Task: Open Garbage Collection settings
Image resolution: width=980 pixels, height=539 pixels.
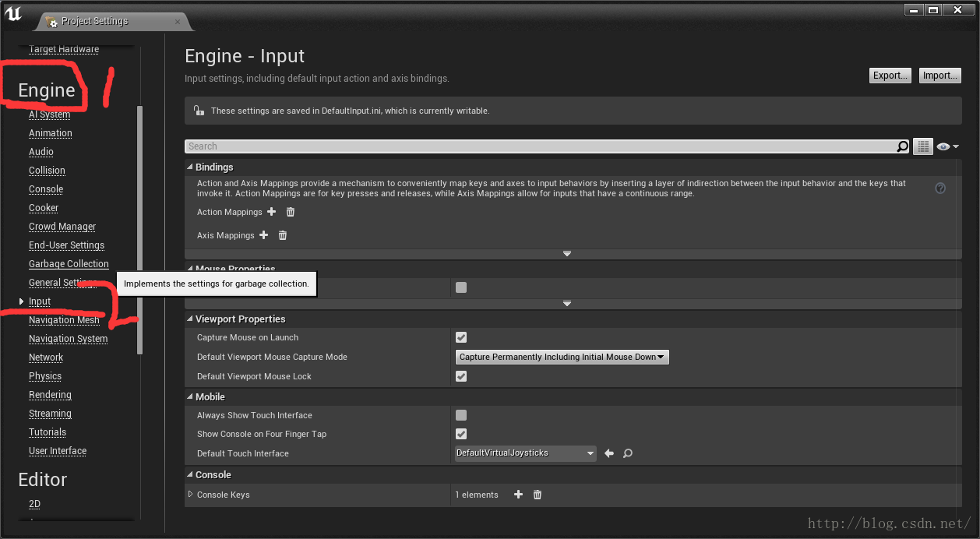Action: tap(69, 264)
